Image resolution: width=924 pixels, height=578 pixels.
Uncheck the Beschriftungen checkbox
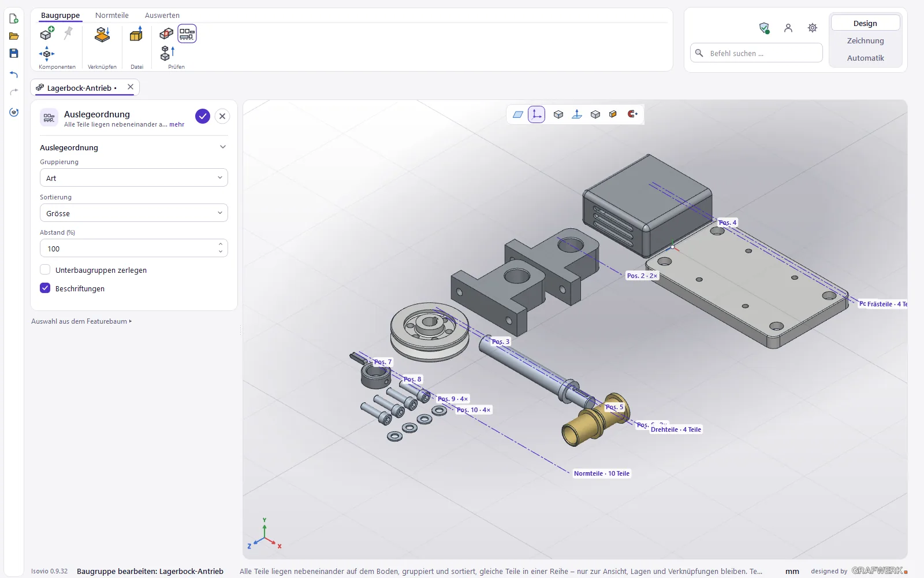45,288
